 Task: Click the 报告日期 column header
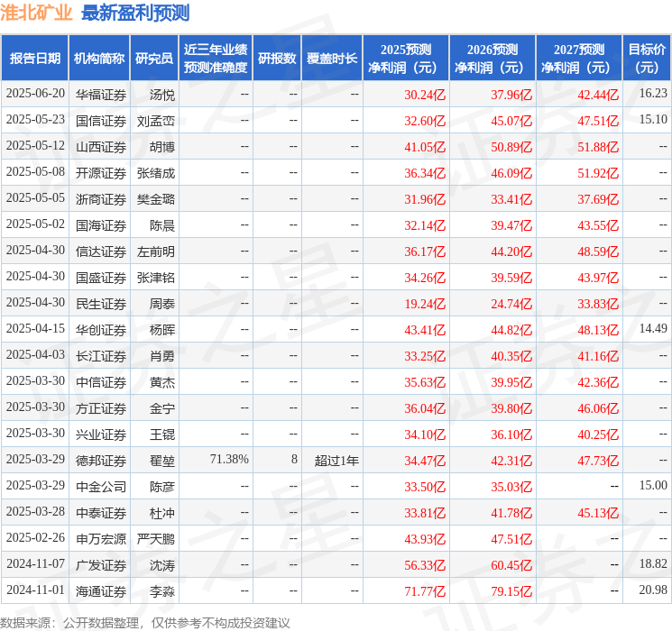pos(35,59)
